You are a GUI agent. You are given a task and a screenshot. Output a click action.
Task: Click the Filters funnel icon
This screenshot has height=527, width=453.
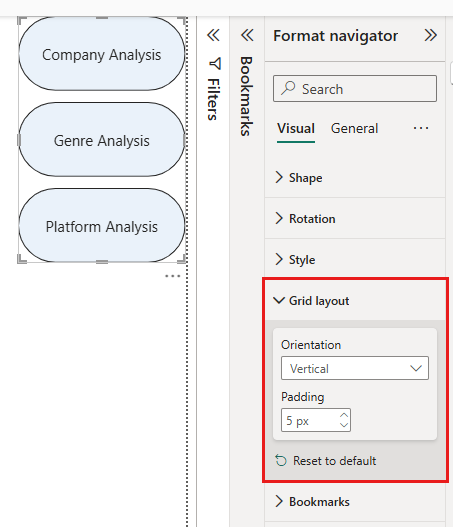(215, 63)
